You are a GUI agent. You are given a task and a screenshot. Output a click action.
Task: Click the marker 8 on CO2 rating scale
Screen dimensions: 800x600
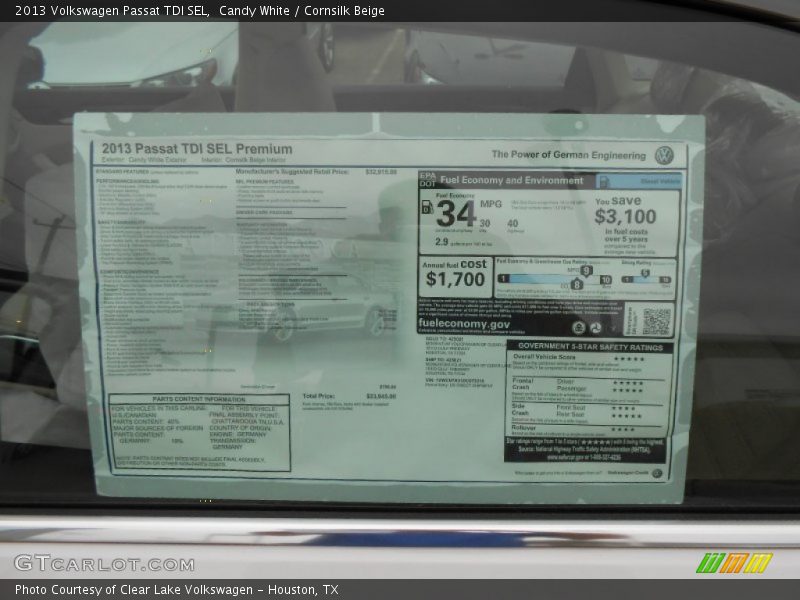tap(577, 284)
